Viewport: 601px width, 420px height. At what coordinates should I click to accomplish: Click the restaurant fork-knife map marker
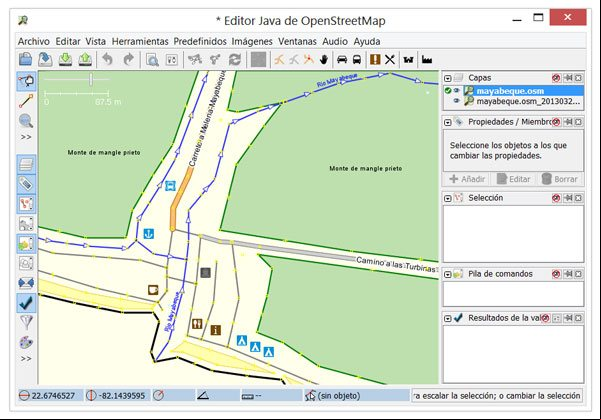pyautogui.click(x=197, y=323)
